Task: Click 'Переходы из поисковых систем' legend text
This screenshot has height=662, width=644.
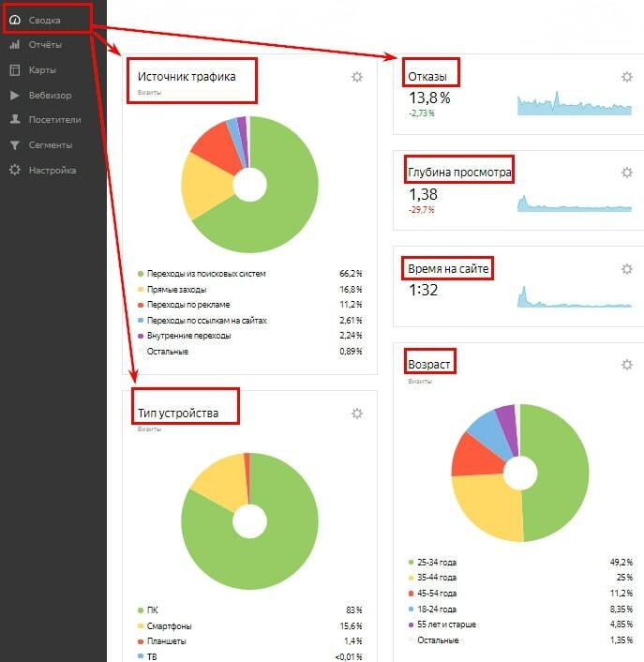Action: click(206, 274)
